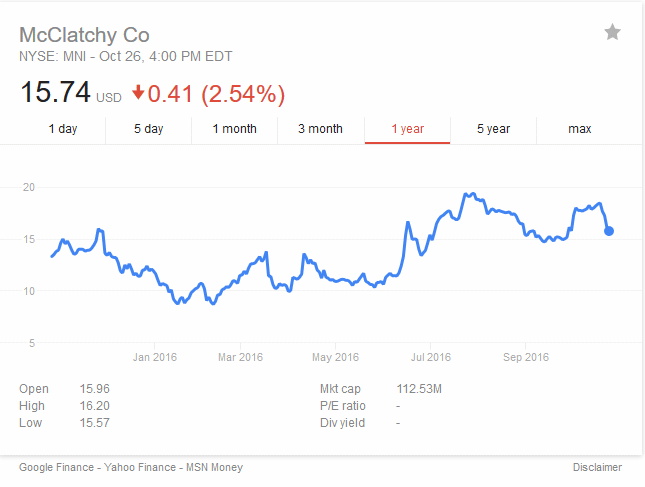Click the favorite star icon
The width and height of the screenshot is (645, 487).
pos(612,32)
